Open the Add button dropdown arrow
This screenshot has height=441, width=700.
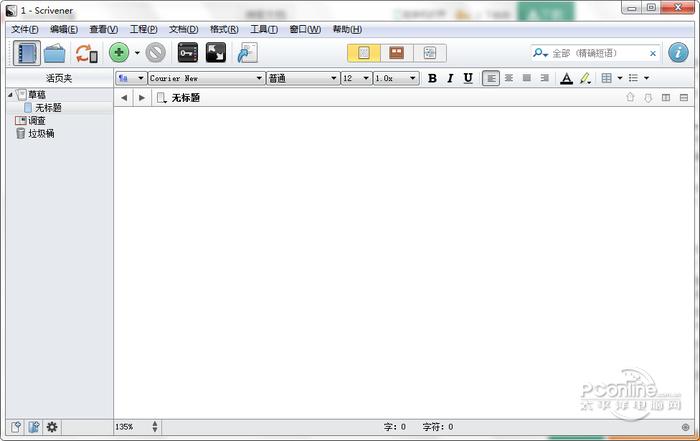point(137,53)
